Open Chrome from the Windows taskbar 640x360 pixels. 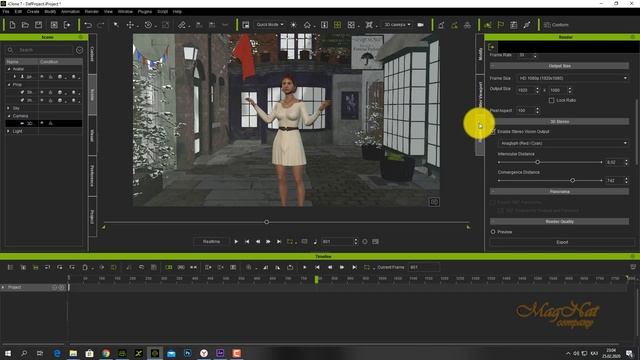pyautogui.click(x=106, y=353)
